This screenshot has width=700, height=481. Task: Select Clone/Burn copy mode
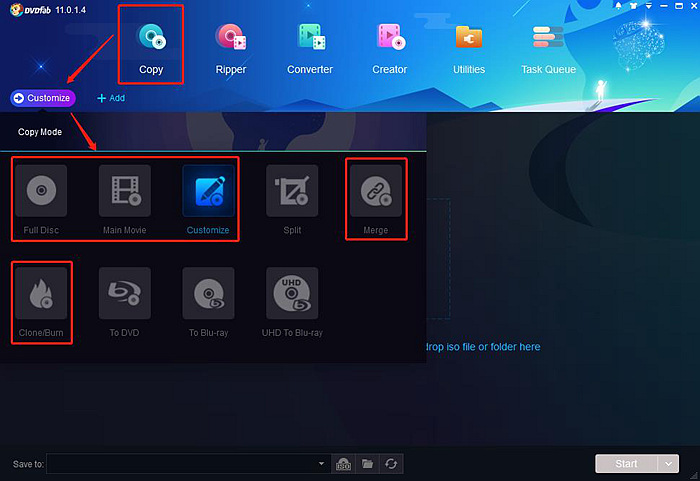pyautogui.click(x=41, y=302)
